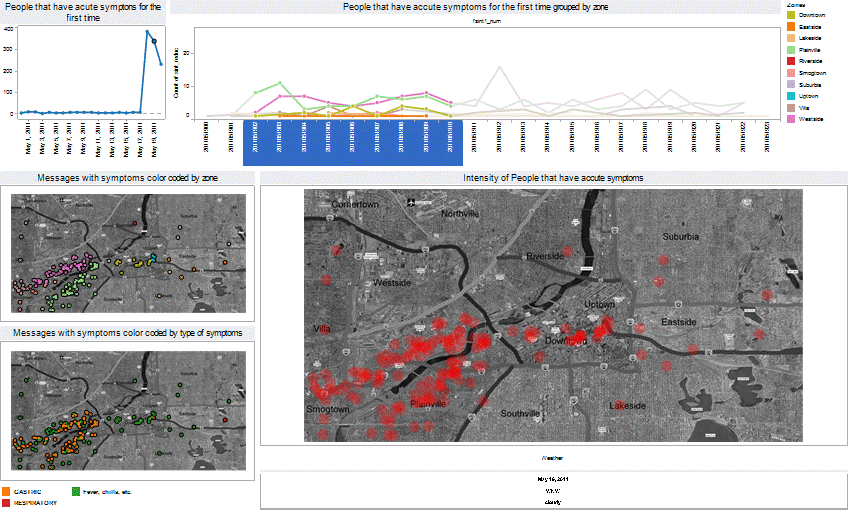Select the 'Westside' label in Zones legend

tap(811, 119)
